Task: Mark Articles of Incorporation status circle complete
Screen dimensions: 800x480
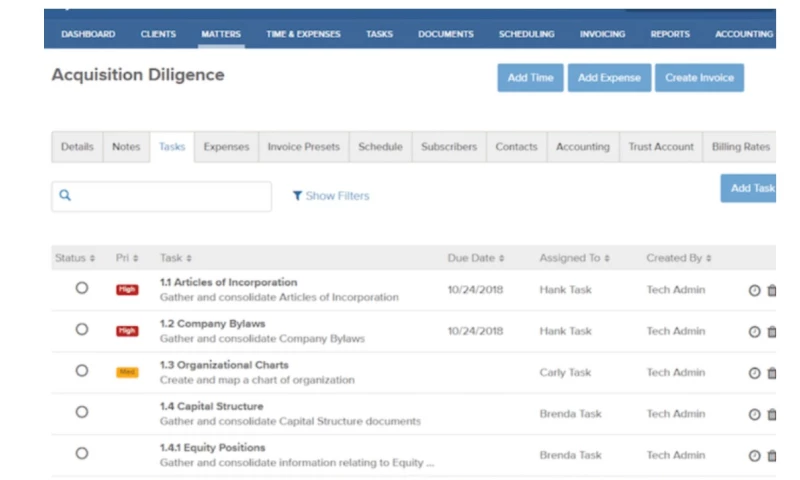Action: coord(82,288)
